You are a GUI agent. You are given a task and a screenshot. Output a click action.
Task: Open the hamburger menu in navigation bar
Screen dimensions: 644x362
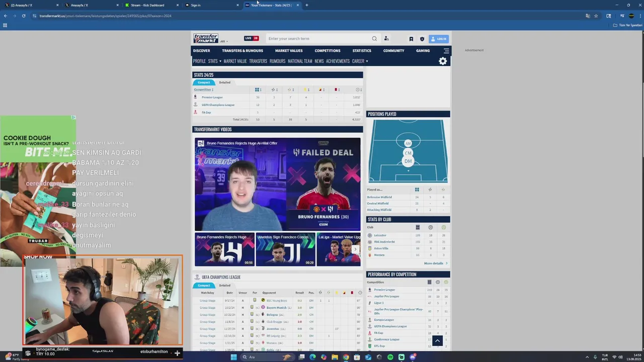446,51
